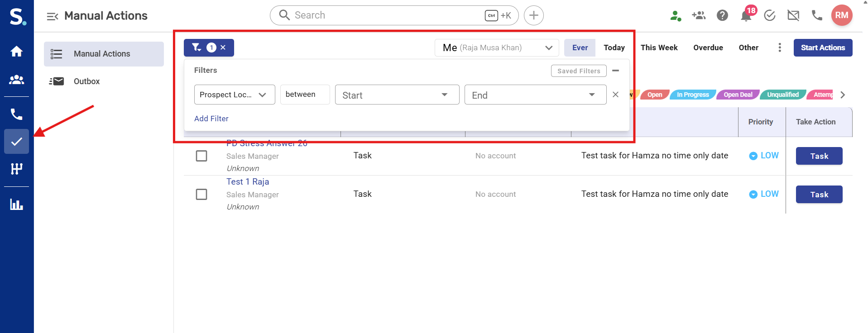Image resolution: width=868 pixels, height=333 pixels.
Task: Open Manual Actions in the side menu
Action: coord(104,54)
